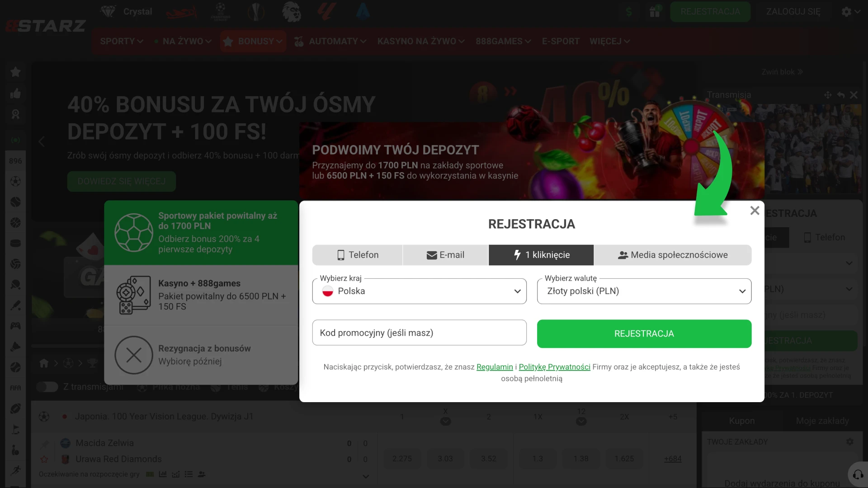Select the Kasyno + 888games bonus
The width and height of the screenshot is (868, 488).
[201, 295]
